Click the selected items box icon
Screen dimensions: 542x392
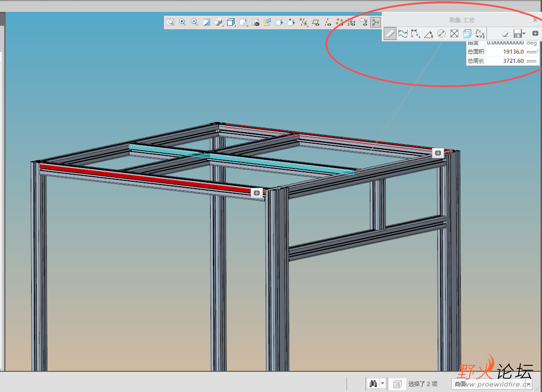click(x=397, y=384)
